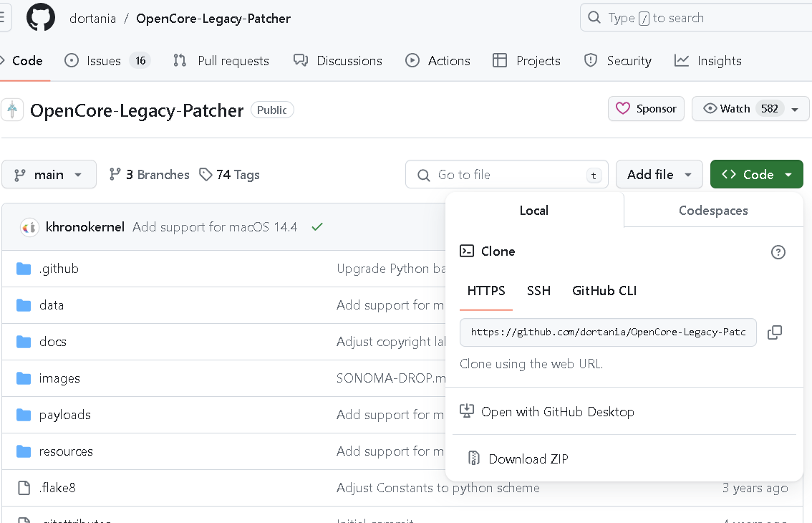Open the Add file dropdown
812x523 pixels.
(659, 175)
